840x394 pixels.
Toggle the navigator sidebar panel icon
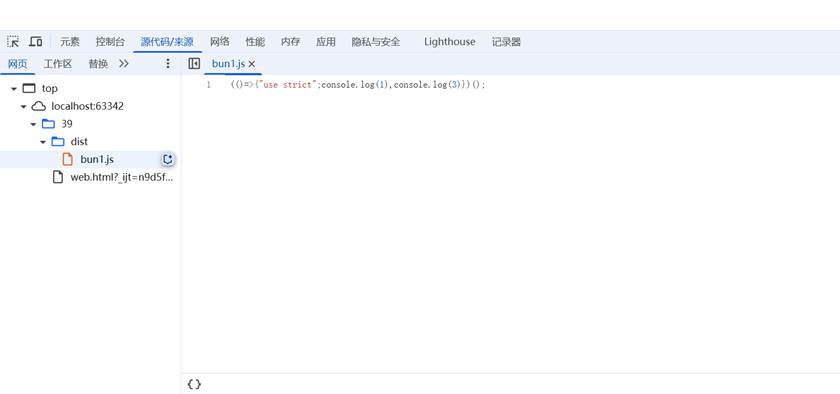[194, 64]
